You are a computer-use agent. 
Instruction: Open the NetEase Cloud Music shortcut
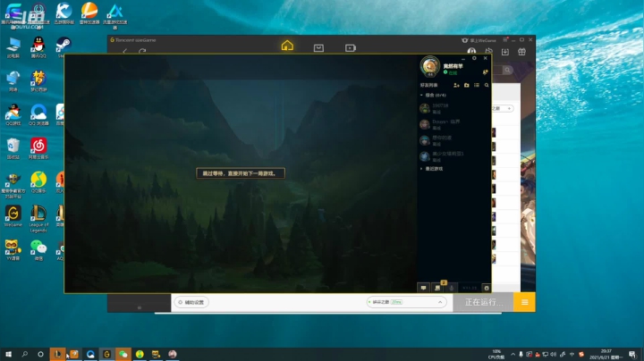[38, 148]
